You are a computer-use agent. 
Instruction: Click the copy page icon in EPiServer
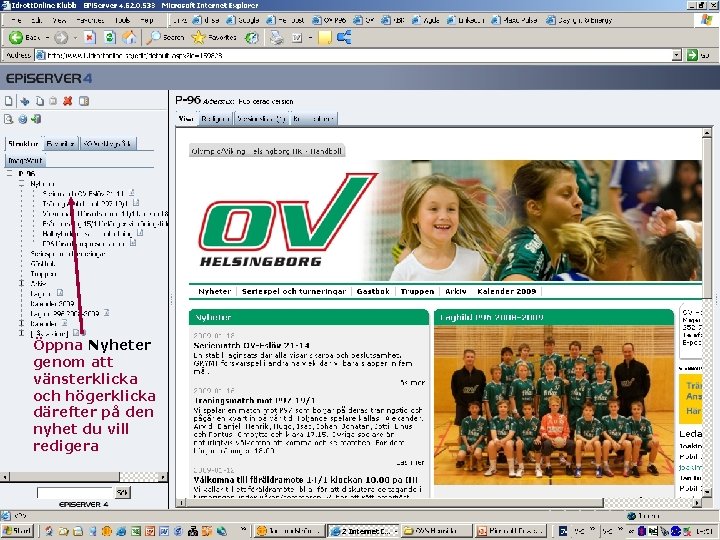tap(40, 101)
